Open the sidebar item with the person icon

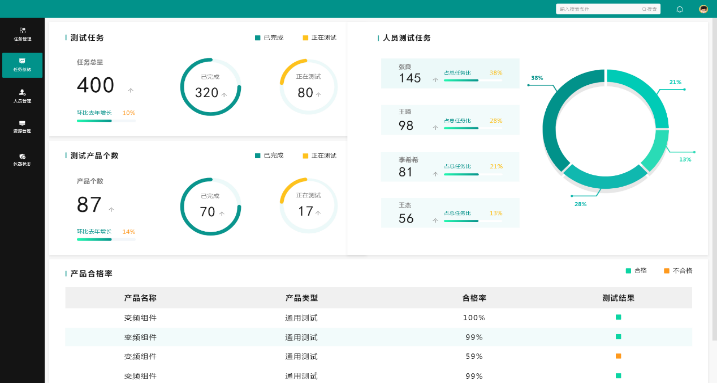[x=22, y=96]
